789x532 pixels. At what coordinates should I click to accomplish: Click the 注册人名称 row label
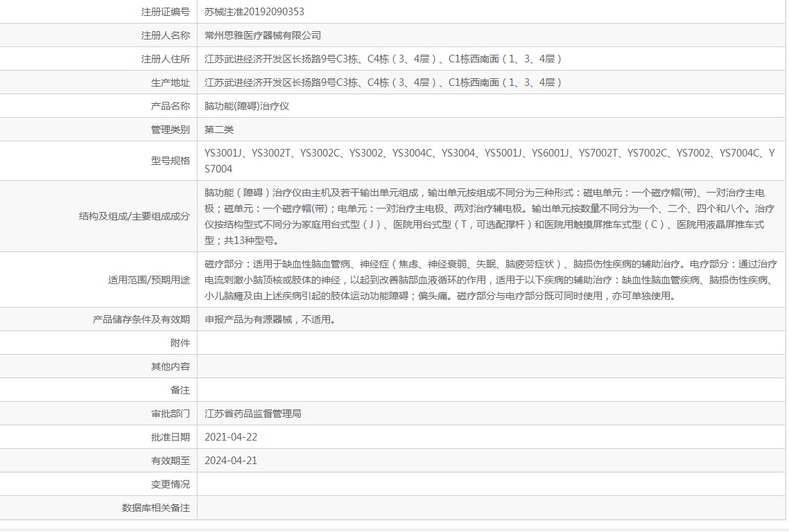click(165, 35)
